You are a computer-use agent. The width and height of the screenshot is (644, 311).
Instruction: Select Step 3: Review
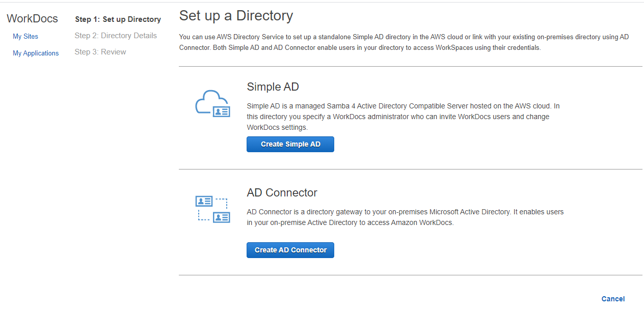coord(100,52)
